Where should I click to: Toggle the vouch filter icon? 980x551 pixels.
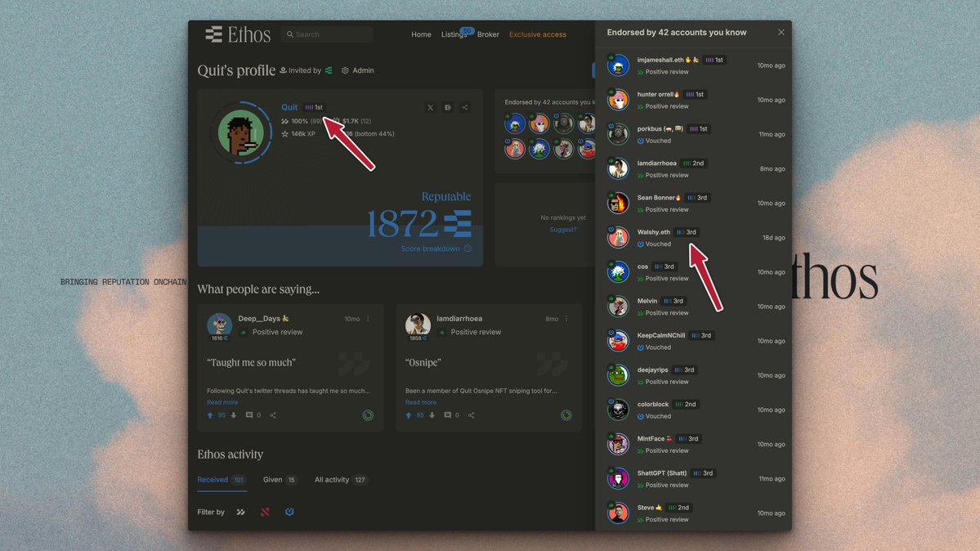click(289, 513)
